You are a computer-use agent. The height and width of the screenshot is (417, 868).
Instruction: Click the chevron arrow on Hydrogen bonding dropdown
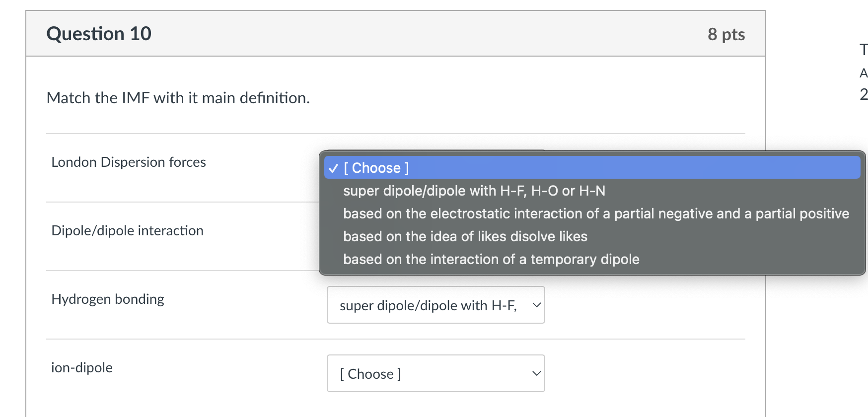[x=536, y=305]
